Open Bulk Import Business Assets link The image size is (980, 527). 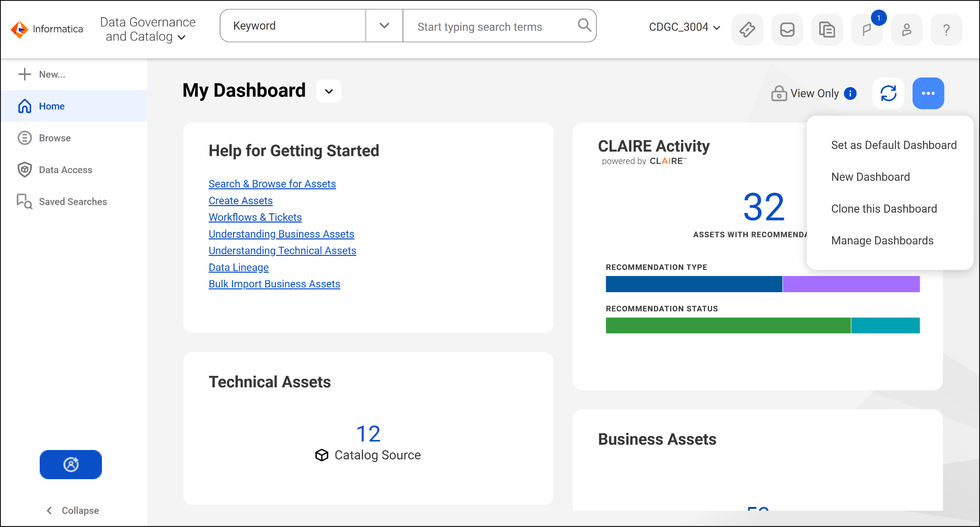click(x=274, y=284)
